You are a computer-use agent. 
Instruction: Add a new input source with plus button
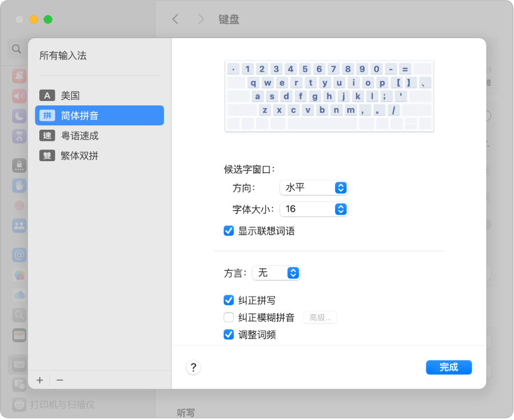[40, 380]
